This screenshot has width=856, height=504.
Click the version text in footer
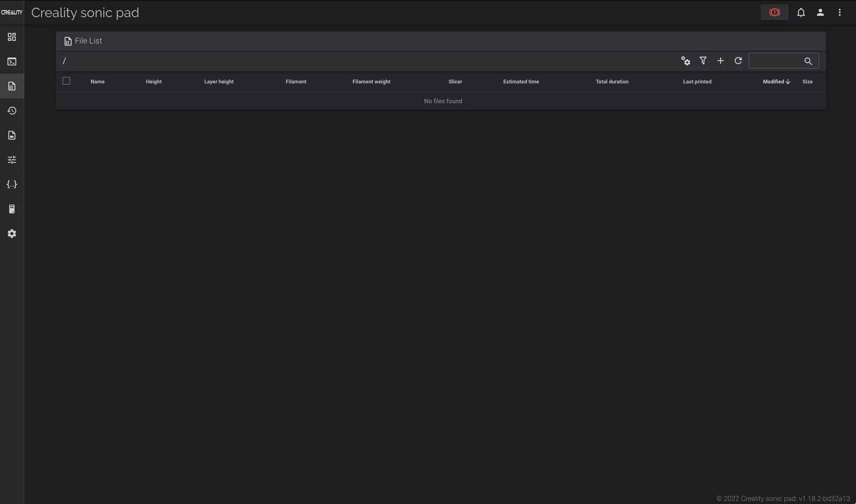pos(783,499)
